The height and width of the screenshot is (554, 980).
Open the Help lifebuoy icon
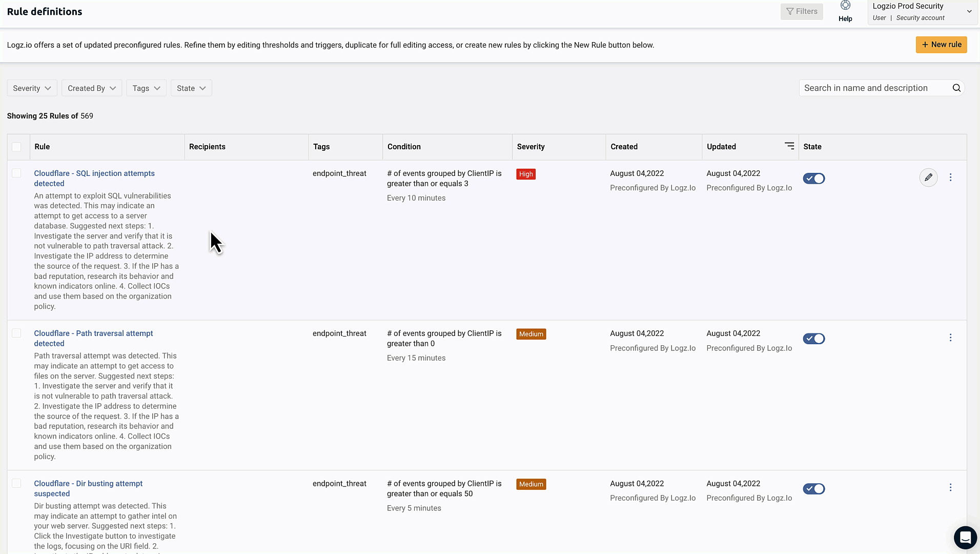(845, 6)
